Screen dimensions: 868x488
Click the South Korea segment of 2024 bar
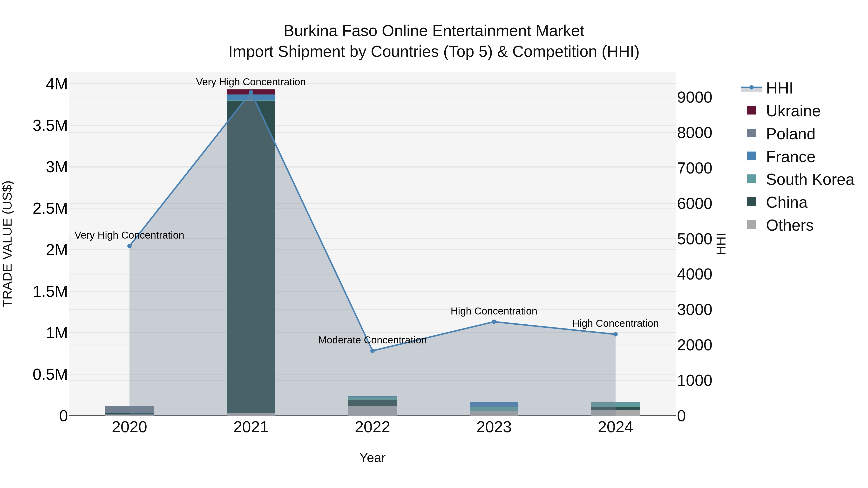(x=615, y=404)
